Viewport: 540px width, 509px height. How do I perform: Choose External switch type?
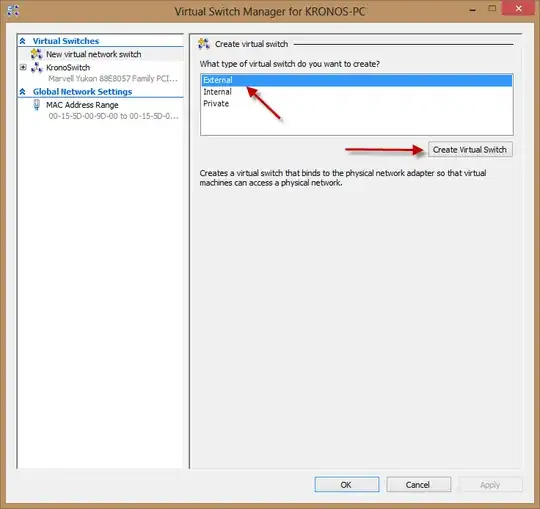(x=357, y=80)
